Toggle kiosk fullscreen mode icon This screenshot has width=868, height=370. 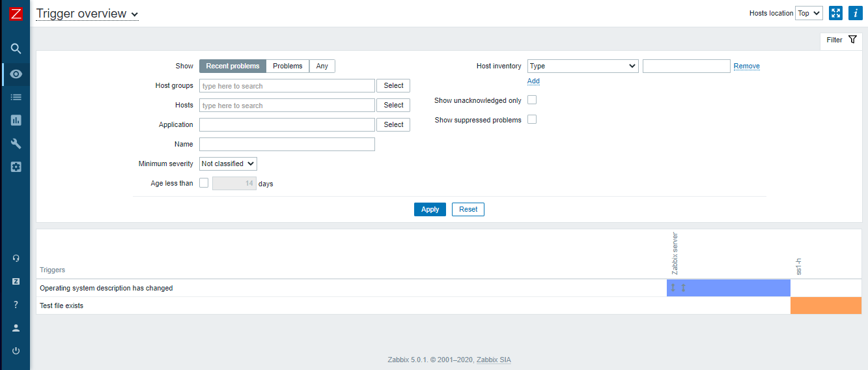coord(836,13)
